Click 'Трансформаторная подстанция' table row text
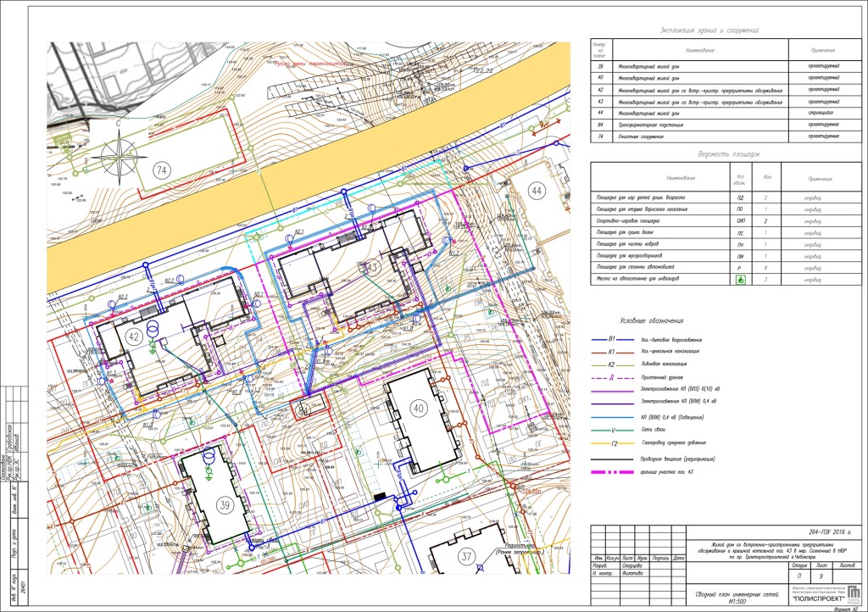Screen dimensions: 868x612 650,125
